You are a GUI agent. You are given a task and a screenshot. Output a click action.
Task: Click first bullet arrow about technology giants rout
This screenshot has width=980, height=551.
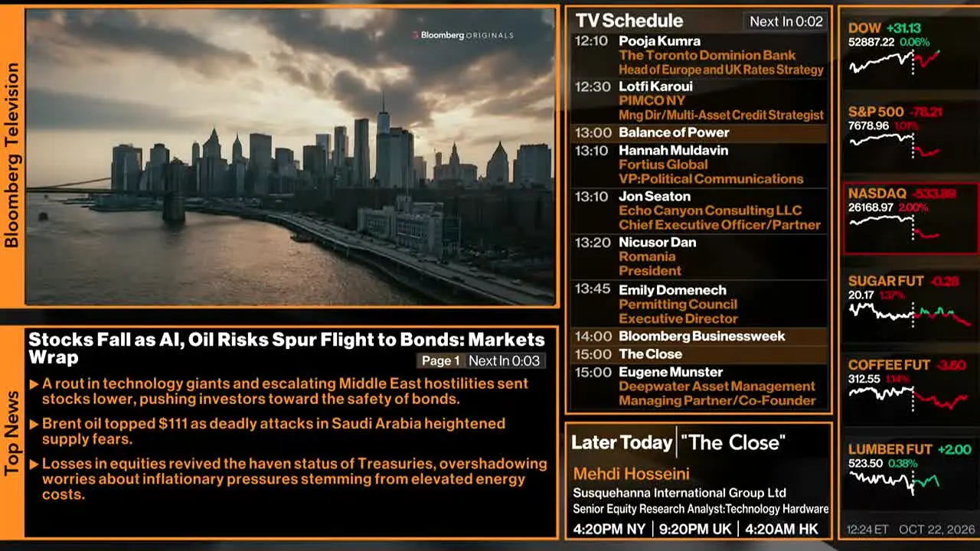pos(34,384)
